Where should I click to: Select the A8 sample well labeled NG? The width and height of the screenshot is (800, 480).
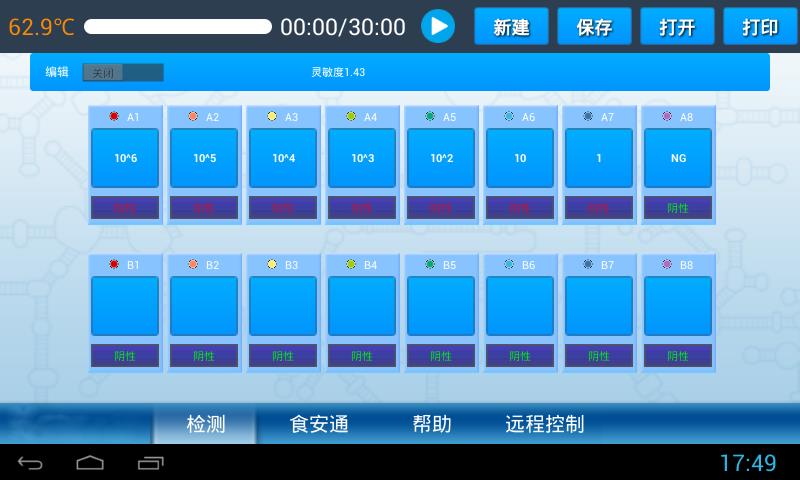(678, 158)
